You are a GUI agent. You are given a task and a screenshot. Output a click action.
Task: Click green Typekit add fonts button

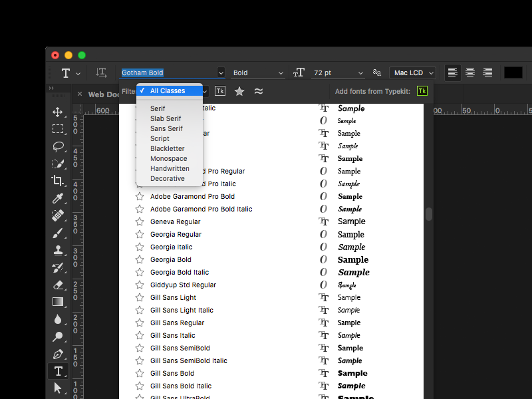click(x=422, y=91)
